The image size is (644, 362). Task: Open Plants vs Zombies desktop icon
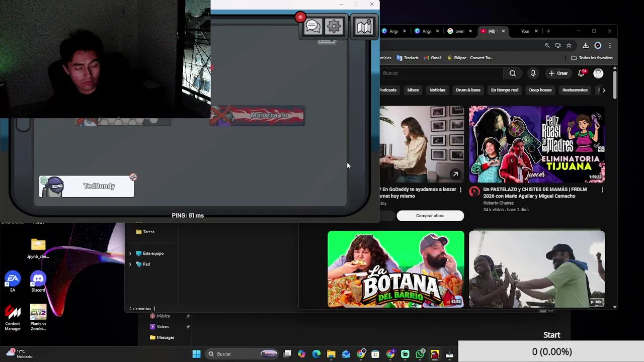click(38, 318)
